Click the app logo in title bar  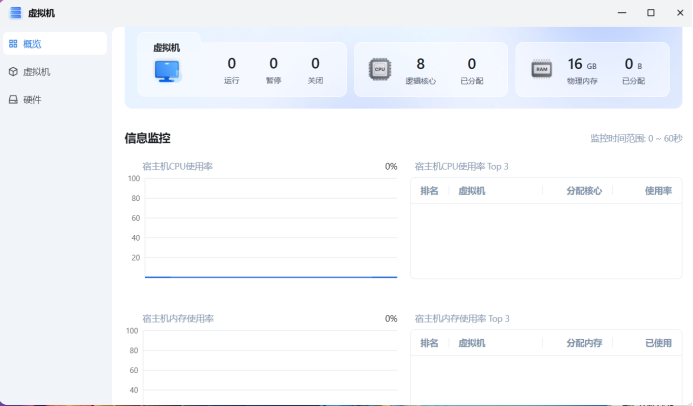[15, 13]
